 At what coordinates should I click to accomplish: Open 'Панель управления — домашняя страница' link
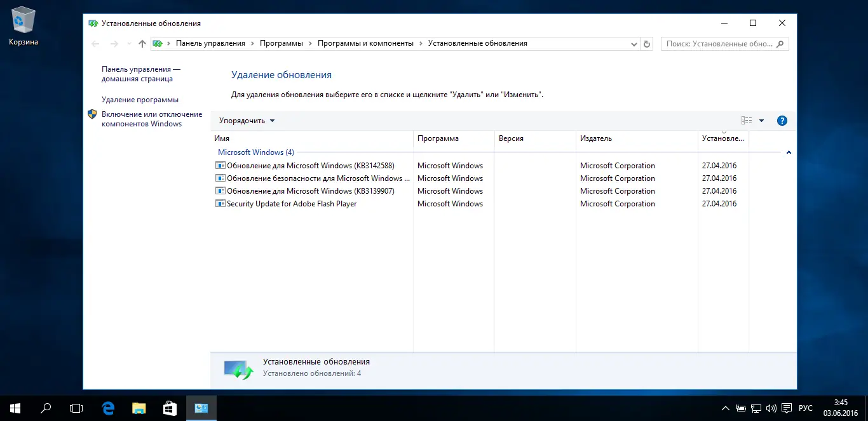click(x=141, y=74)
